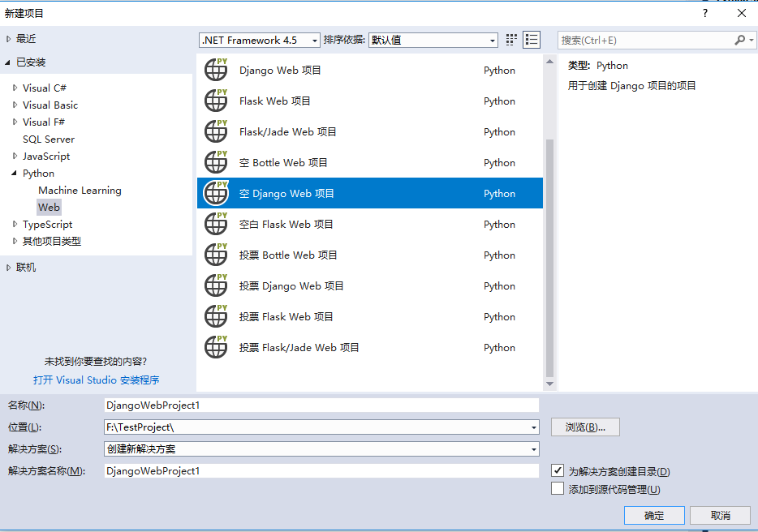Collapse the 已安装 section
Viewport: 758px width, 532px height.
[x=8, y=62]
